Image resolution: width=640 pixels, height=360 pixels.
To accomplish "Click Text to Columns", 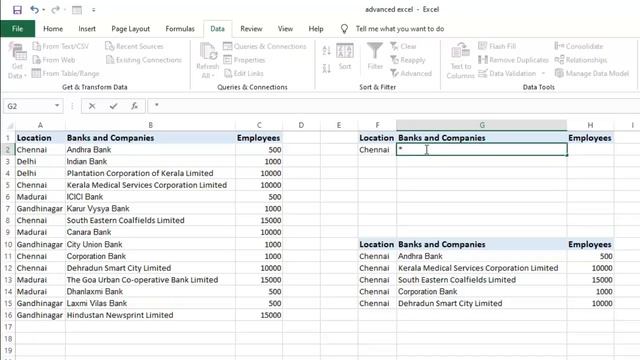I will click(x=461, y=60).
